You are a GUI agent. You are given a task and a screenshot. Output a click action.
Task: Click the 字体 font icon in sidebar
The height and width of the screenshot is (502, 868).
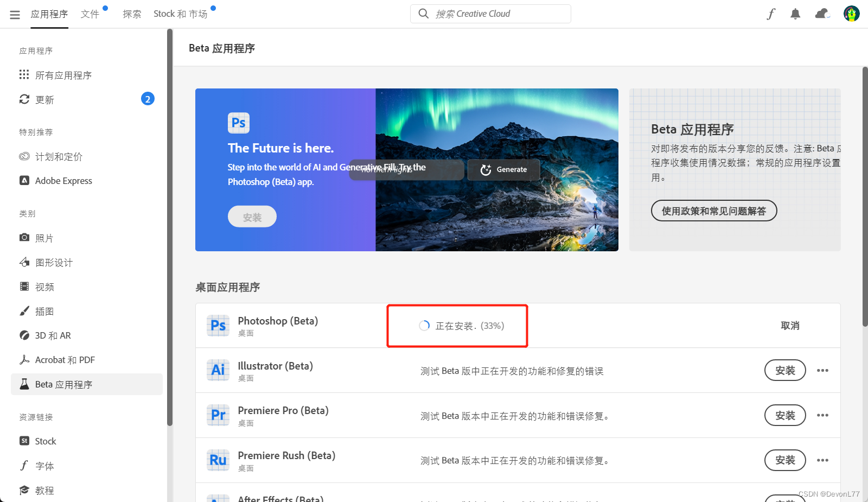pos(24,465)
